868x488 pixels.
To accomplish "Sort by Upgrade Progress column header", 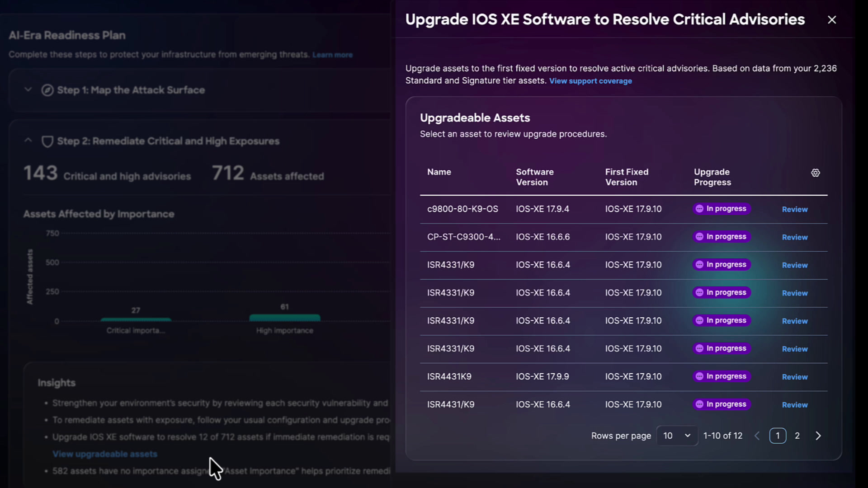I will click(x=712, y=177).
